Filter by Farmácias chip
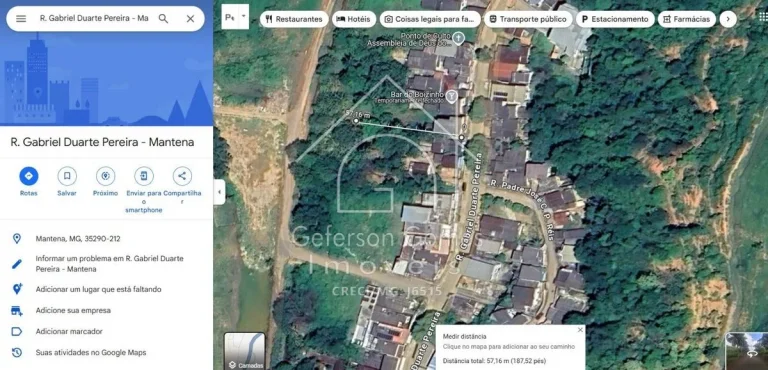768x370 pixels. tap(687, 19)
